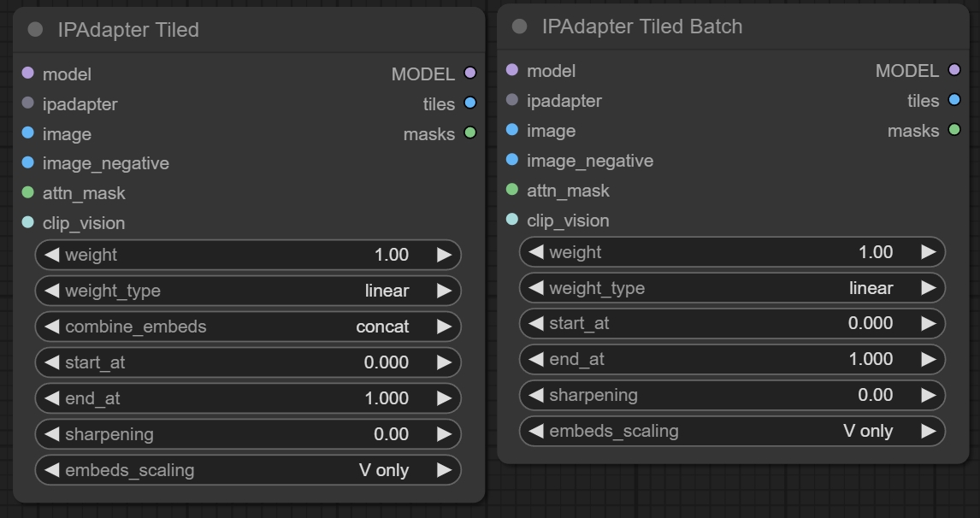
Task: Click the MODEL output socket on IPAdapter Tiled Batch
Action: pyautogui.click(x=954, y=70)
